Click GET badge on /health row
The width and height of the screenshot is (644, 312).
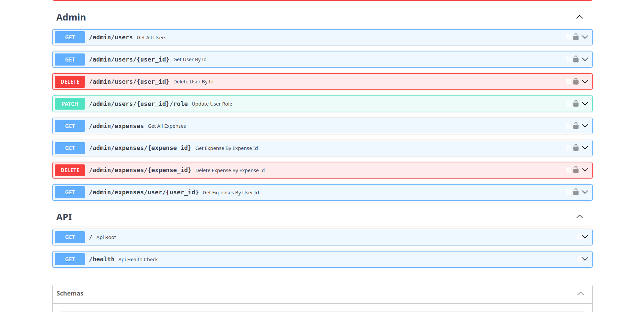point(70,259)
